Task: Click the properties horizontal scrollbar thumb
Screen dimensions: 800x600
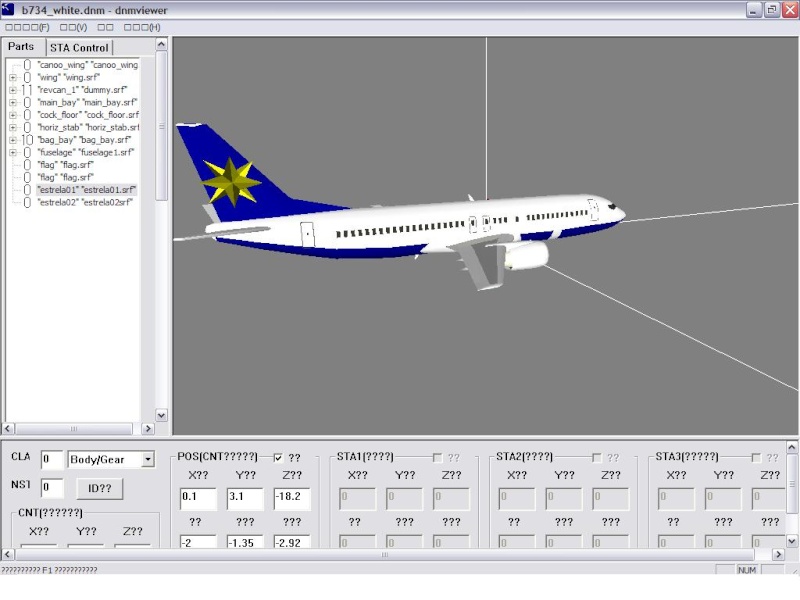Action: (x=384, y=554)
